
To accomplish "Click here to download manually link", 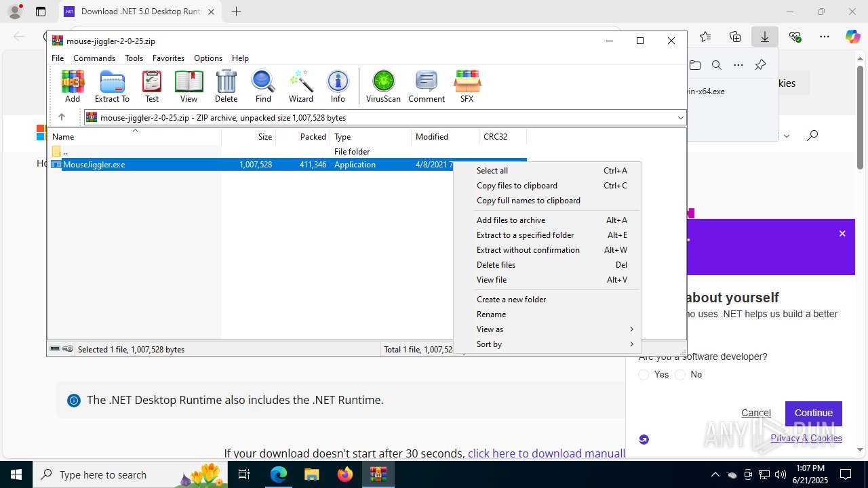I will (547, 453).
